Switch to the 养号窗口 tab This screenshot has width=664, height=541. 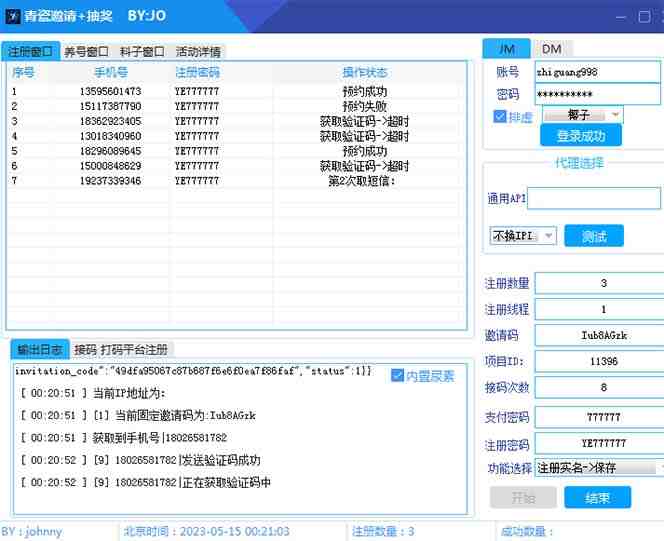(x=86, y=51)
